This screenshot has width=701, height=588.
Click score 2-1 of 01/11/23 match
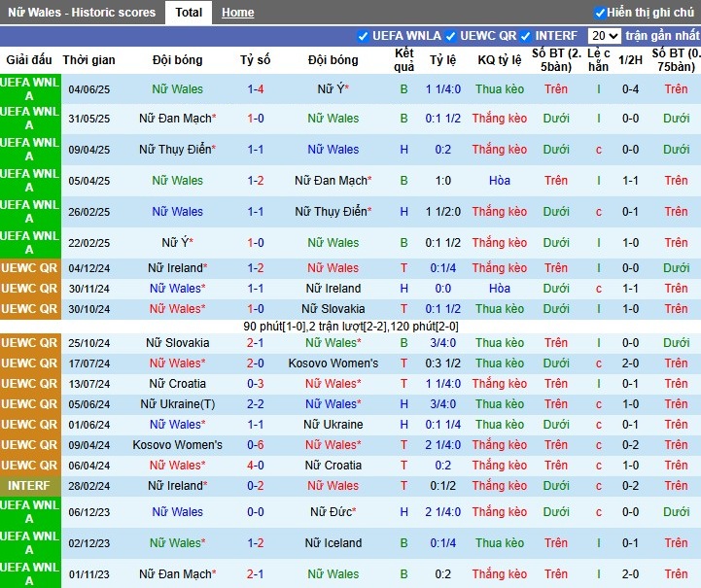256,574
